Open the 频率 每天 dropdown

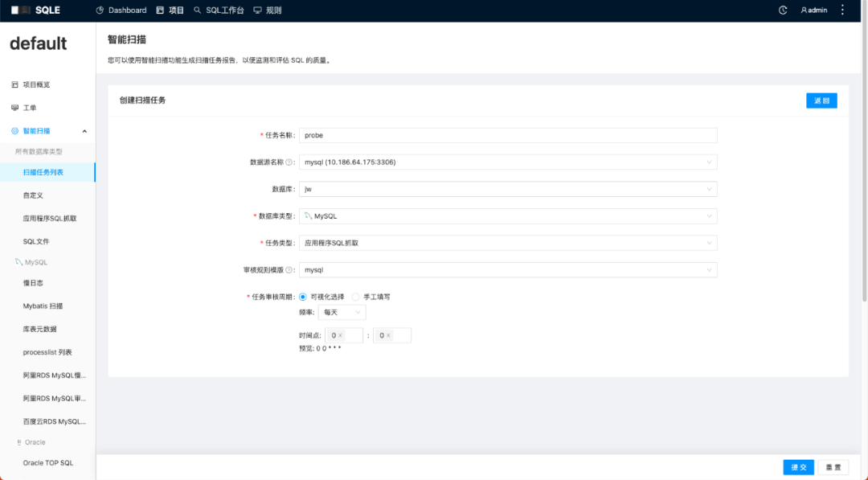point(342,313)
